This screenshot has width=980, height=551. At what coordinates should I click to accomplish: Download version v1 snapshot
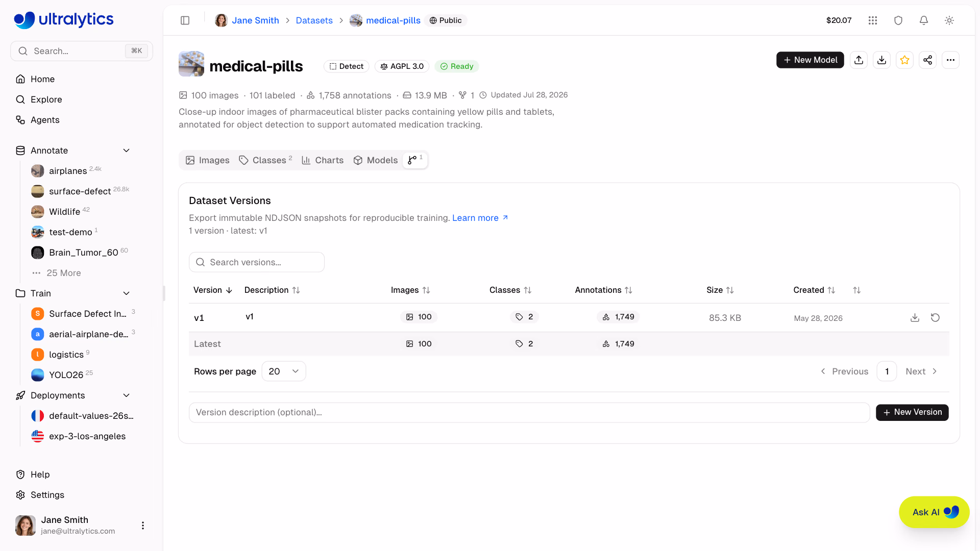click(x=915, y=318)
